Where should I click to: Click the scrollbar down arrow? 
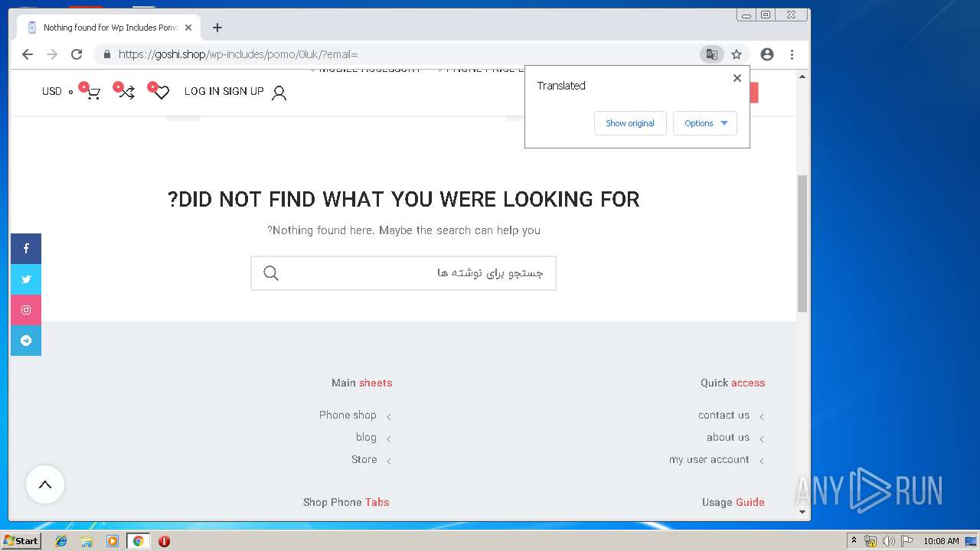point(802,512)
